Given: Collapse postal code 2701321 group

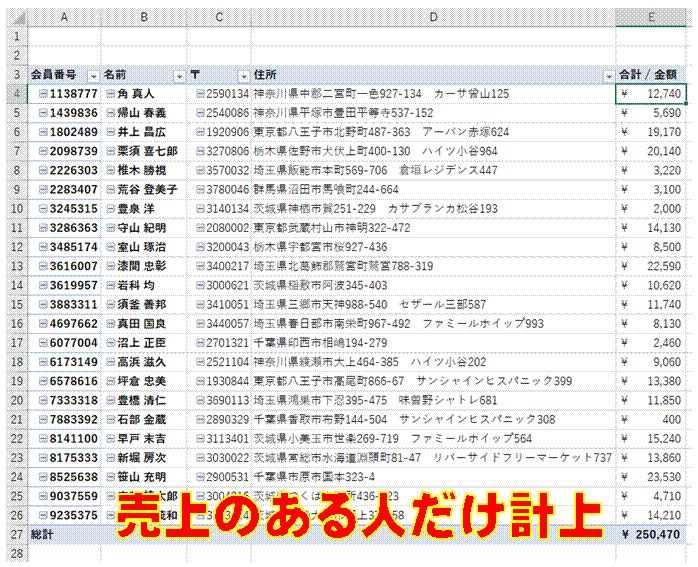Looking at the screenshot, I should (x=201, y=342).
